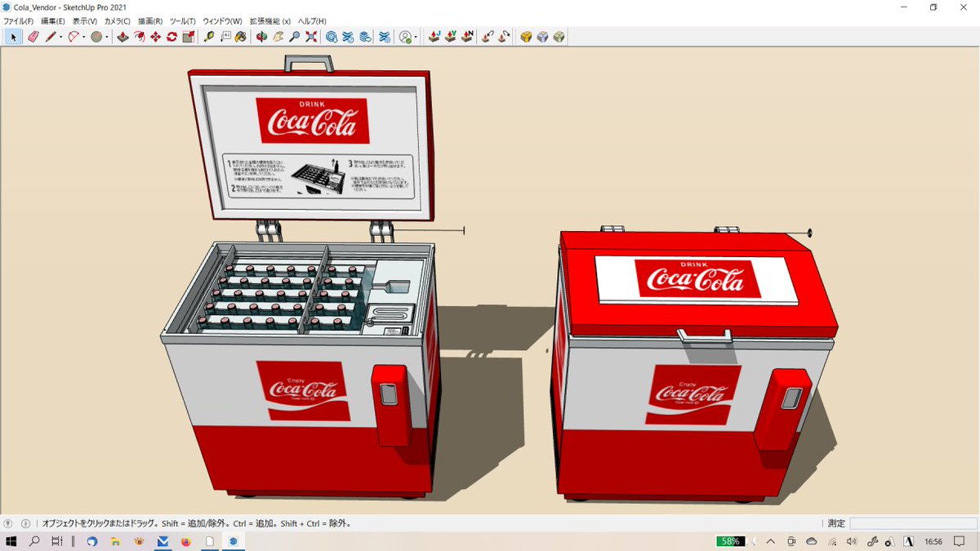Screen dimensions: 980x551
Task: Open the Windows Start menu
Action: tap(12, 541)
